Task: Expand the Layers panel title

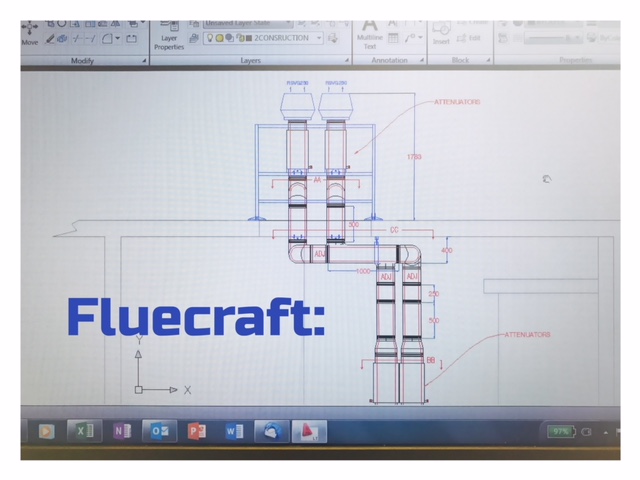Action: (251, 61)
